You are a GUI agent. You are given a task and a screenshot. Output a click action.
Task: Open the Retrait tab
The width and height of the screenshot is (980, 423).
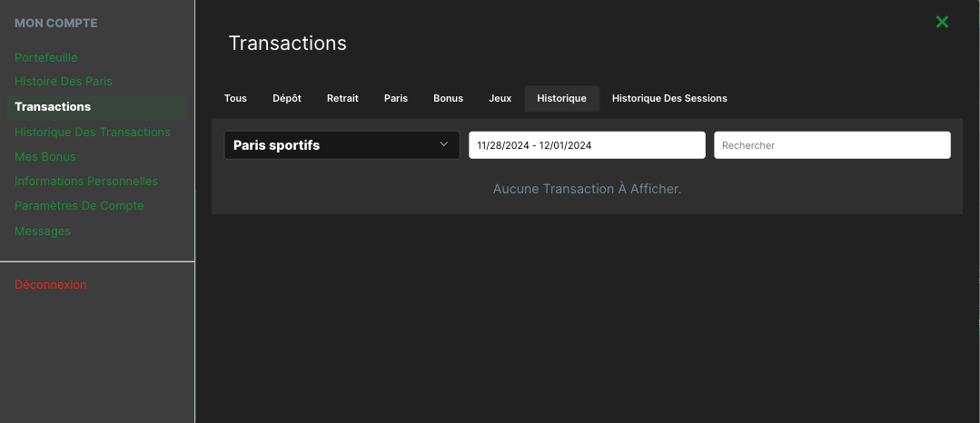point(342,98)
